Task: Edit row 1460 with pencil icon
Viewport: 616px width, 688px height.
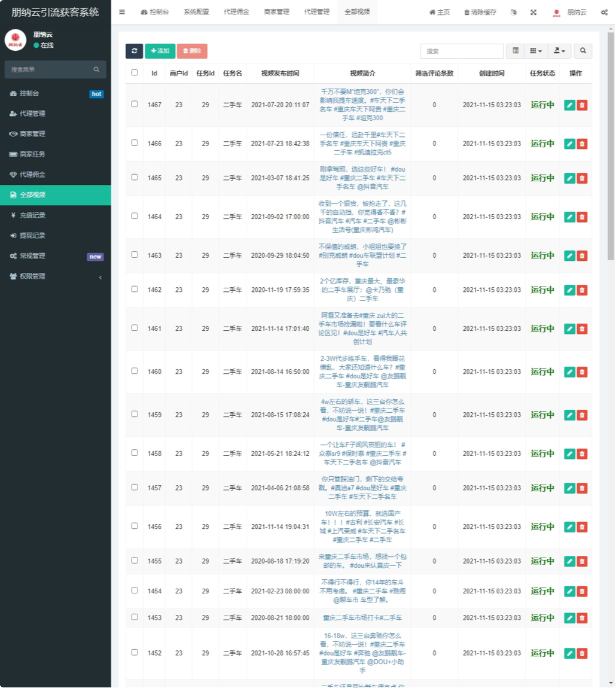Action: click(569, 372)
